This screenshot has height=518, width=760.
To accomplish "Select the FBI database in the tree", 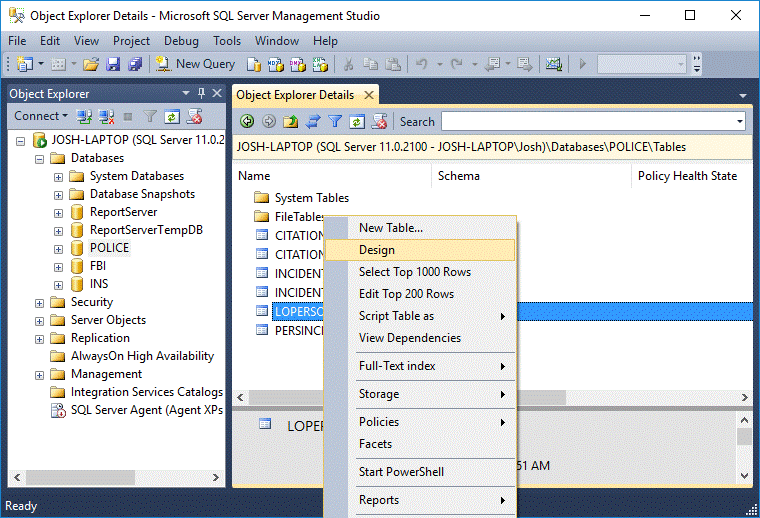I will [x=97, y=266].
